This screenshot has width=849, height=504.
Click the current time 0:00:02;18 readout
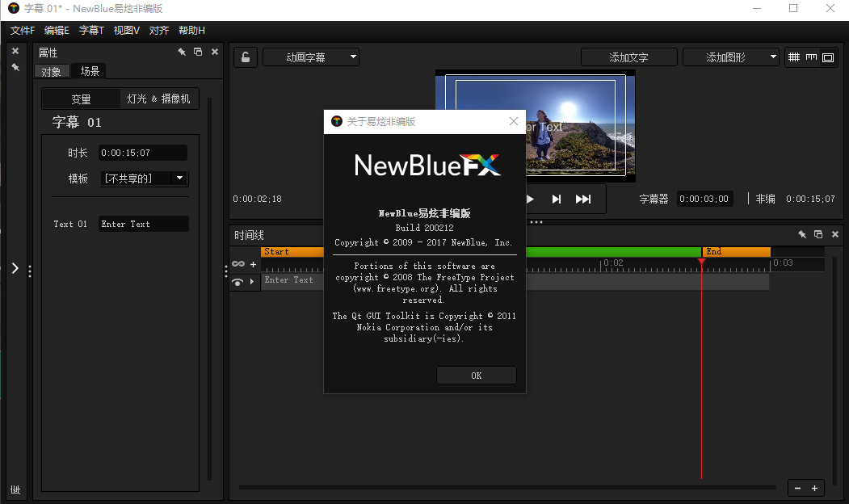257,199
